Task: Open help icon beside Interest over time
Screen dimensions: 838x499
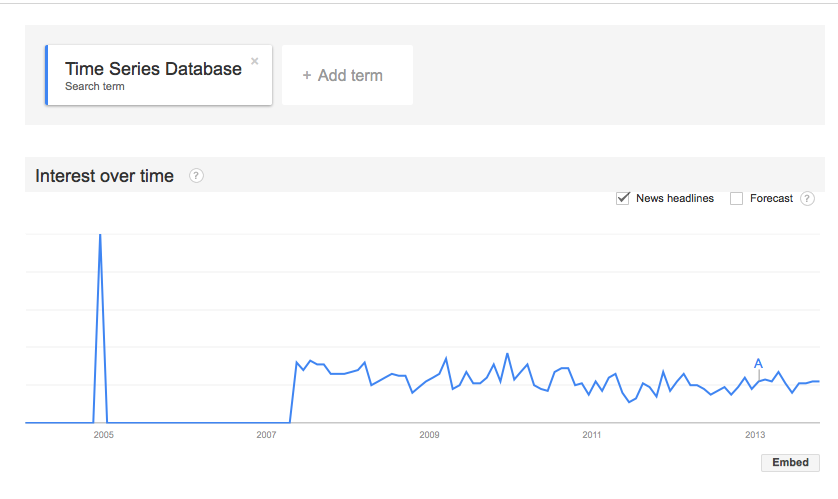Action: pyautogui.click(x=196, y=176)
